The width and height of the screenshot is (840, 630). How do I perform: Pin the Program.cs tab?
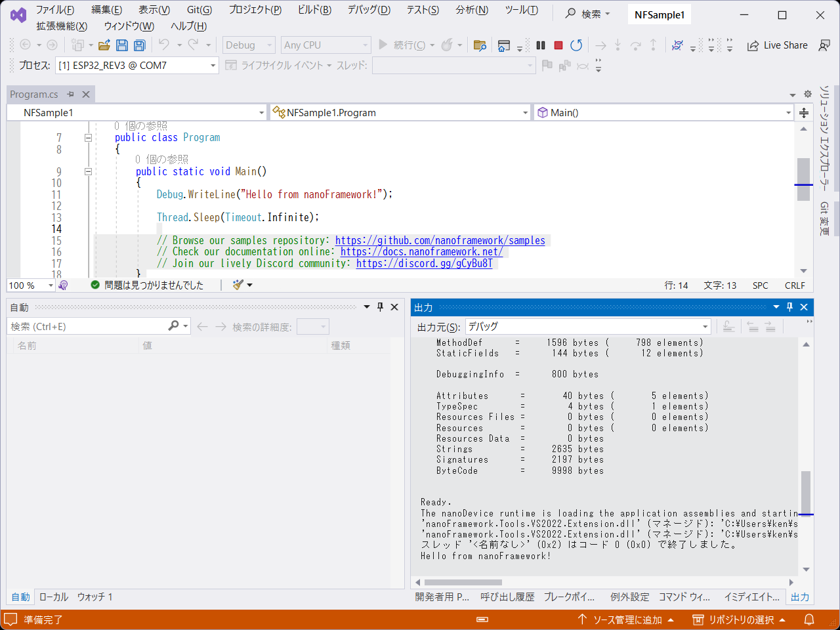click(71, 94)
